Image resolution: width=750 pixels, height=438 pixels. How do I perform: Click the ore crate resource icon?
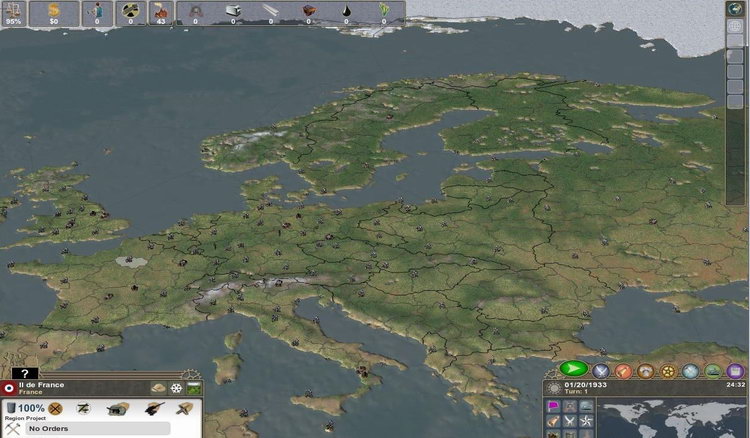(309, 12)
